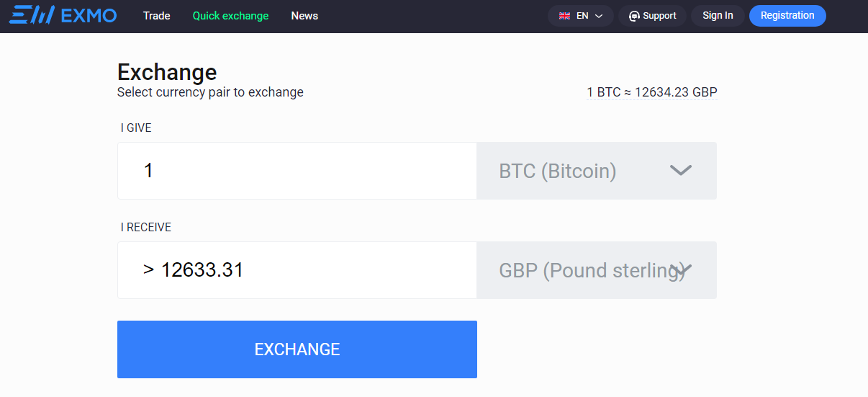868x397 pixels.
Task: Click the Exchange page heading
Action: click(167, 72)
